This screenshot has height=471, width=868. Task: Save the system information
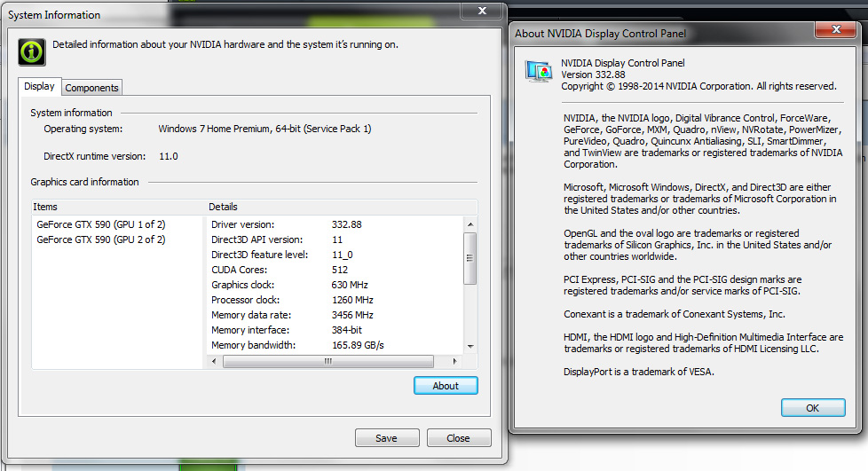(387, 438)
